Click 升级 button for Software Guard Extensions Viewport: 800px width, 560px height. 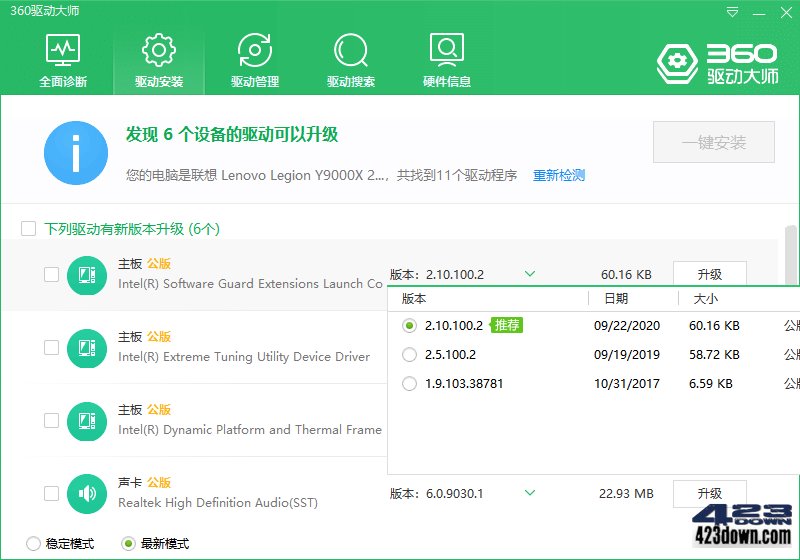(710, 274)
